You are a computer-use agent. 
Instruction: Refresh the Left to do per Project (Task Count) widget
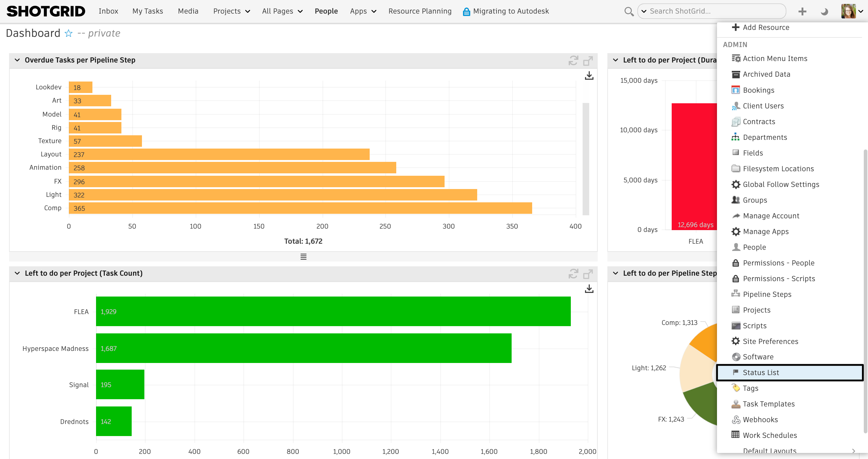click(574, 274)
